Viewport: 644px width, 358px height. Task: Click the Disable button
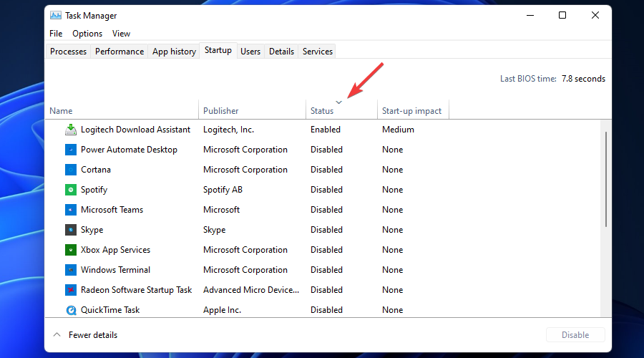coord(575,335)
